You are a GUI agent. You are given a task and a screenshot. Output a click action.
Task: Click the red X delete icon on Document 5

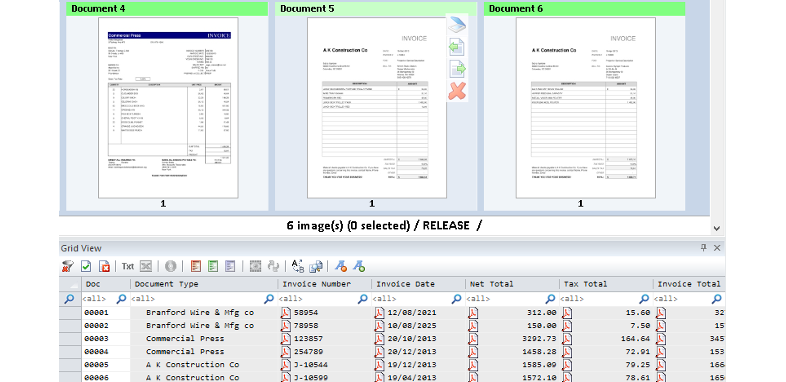(x=457, y=91)
